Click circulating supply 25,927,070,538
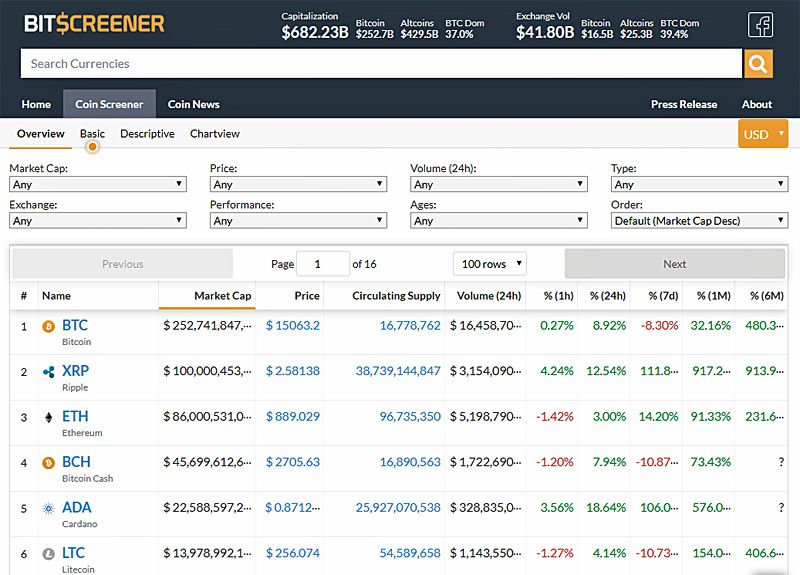 click(x=398, y=508)
